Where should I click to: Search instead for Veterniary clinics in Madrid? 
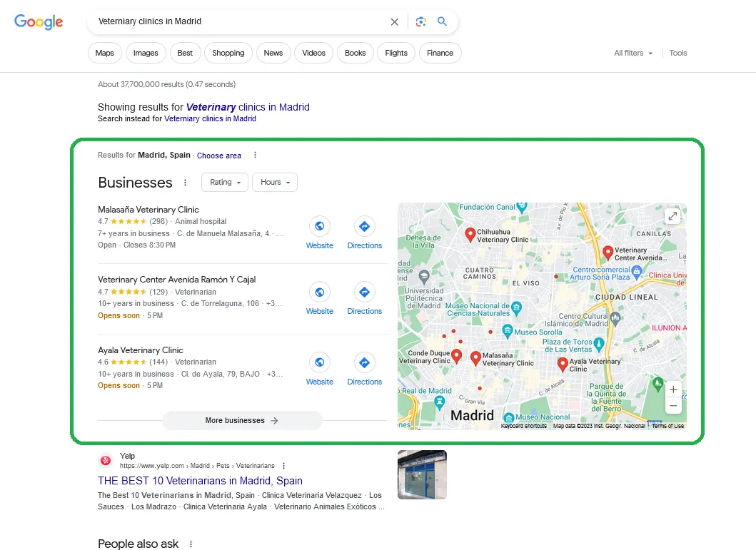(210, 118)
